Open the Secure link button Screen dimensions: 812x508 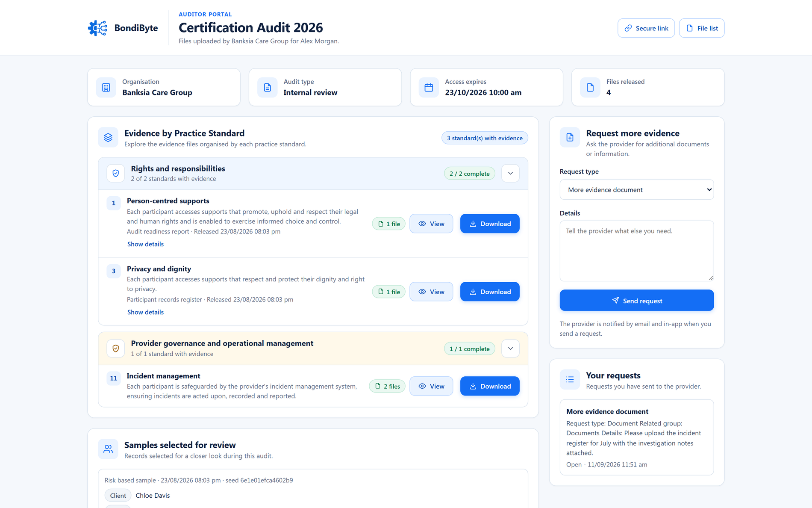pyautogui.click(x=646, y=28)
